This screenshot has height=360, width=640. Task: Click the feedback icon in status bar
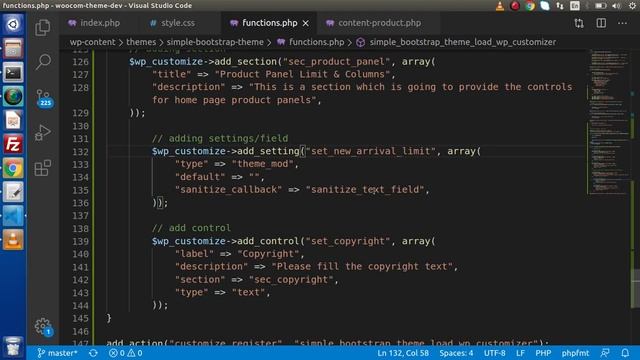pyautogui.click(x=605, y=353)
